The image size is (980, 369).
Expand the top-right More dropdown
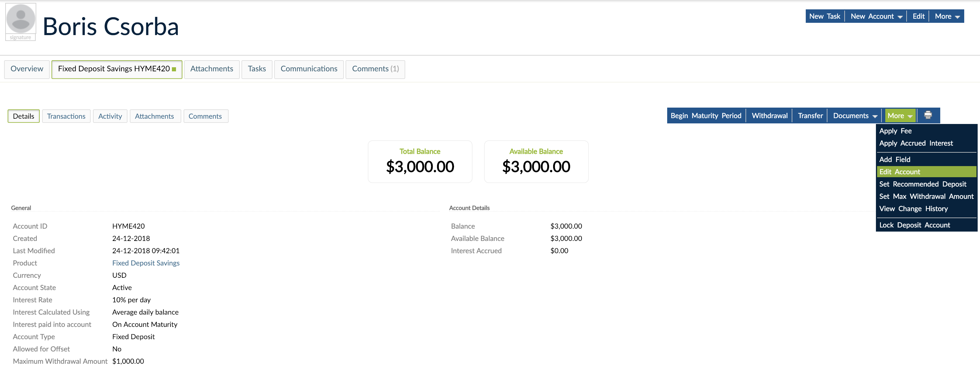[946, 16]
